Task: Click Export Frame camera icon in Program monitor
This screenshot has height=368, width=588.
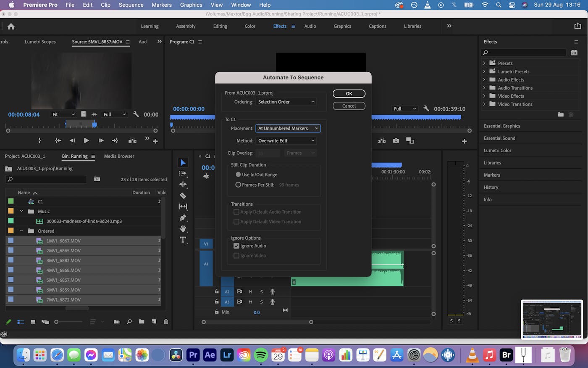Action: 396,140
